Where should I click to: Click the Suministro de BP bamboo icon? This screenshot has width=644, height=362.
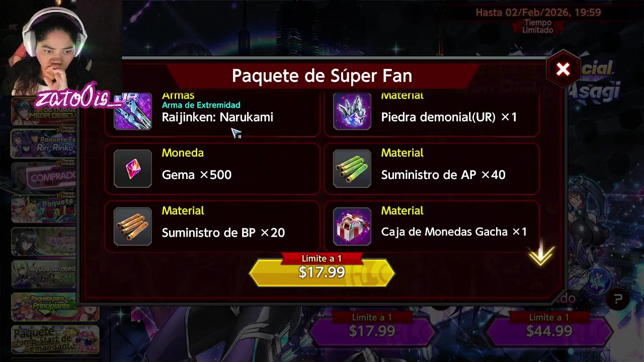tap(133, 227)
